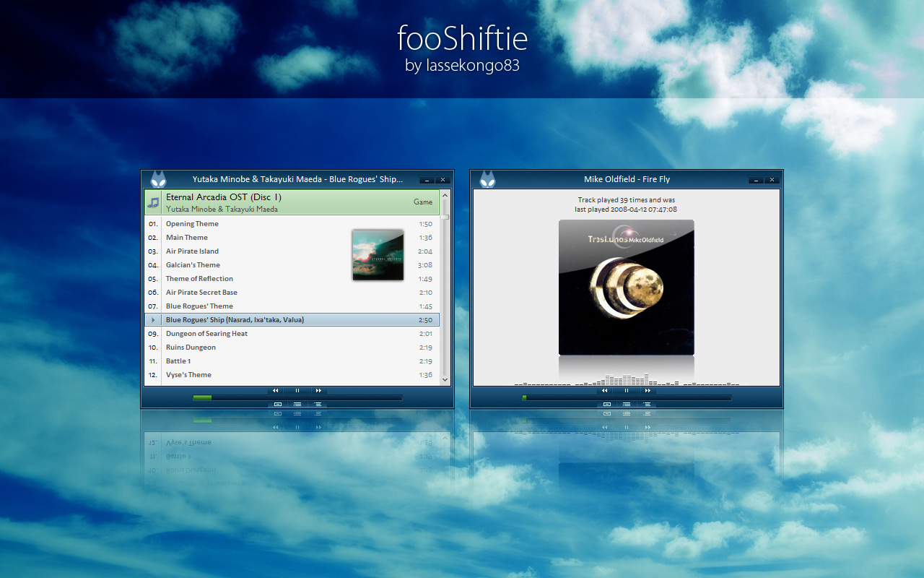Click the spectrum visualizer below the album art
924x578 pixels.
[x=627, y=380]
